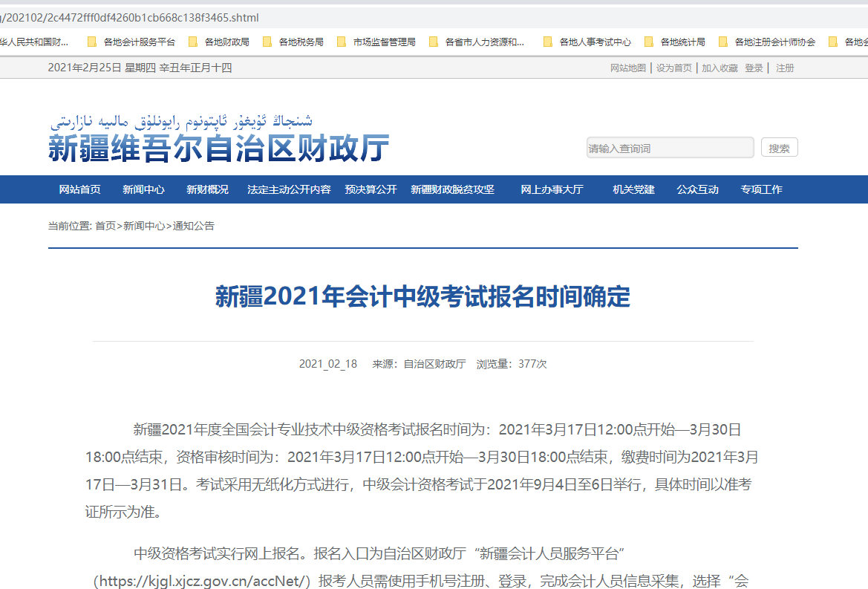Image resolution: width=868 pixels, height=589 pixels.
Task: Open the 公众互动 navigation menu item
Action: click(x=697, y=189)
